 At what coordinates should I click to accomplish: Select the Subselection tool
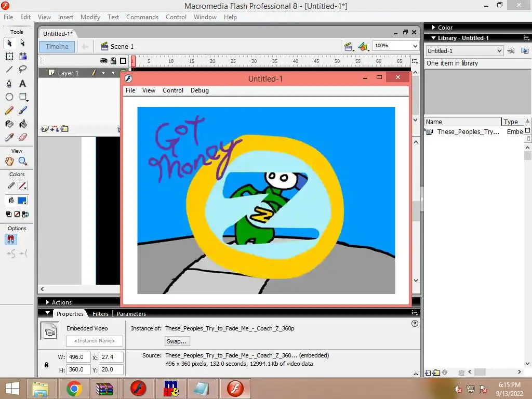(22, 43)
